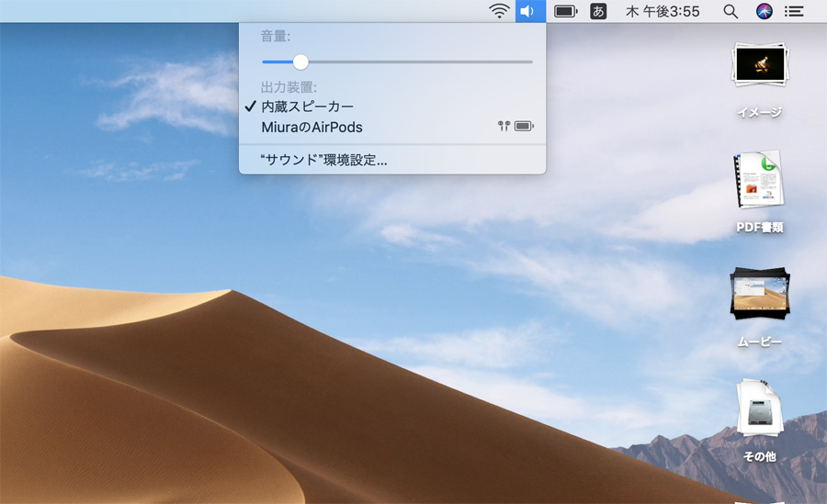Click the battery status icon in menu bar
The width and height of the screenshot is (827, 504).
click(565, 11)
